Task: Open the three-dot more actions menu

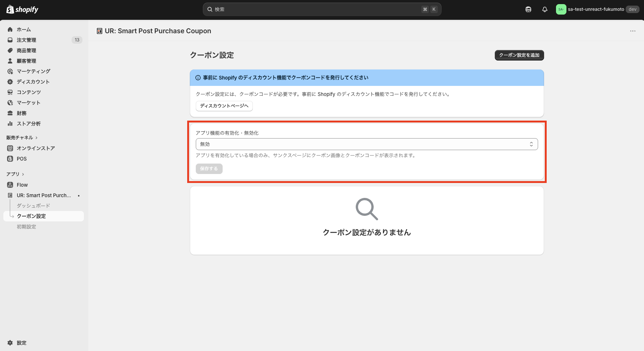Action: 633,31
